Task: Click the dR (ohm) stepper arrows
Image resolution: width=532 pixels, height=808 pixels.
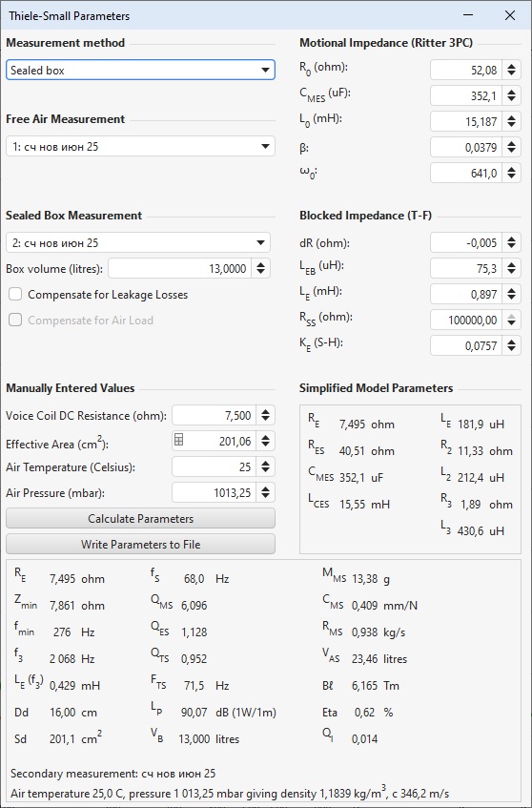Action: pos(511,242)
